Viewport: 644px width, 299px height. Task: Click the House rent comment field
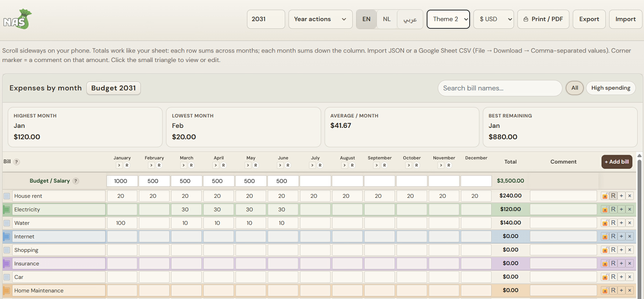[563, 196]
